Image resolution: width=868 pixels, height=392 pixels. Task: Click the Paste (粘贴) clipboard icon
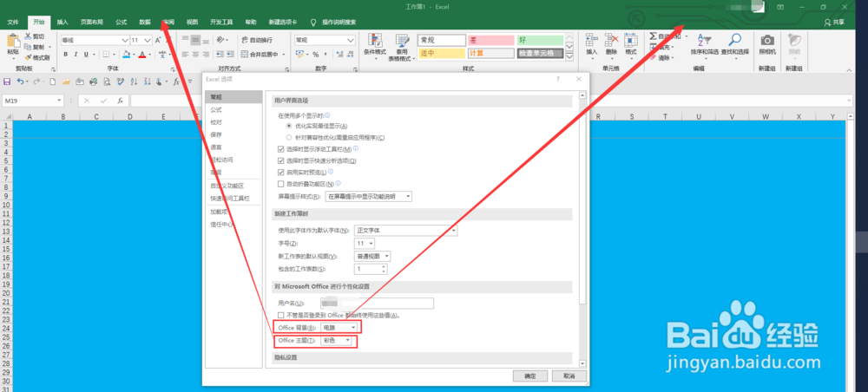(13, 41)
